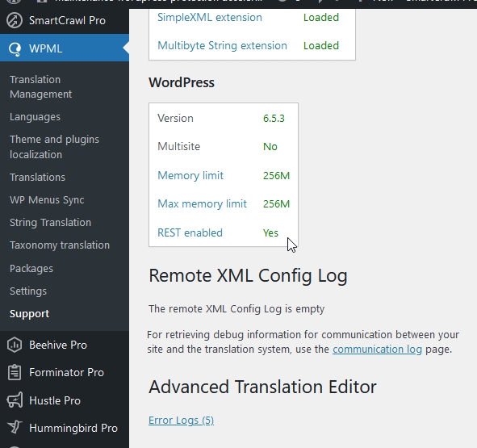Click the Hustle Pro megaphone icon
The image size is (477, 448).
pos(15,400)
